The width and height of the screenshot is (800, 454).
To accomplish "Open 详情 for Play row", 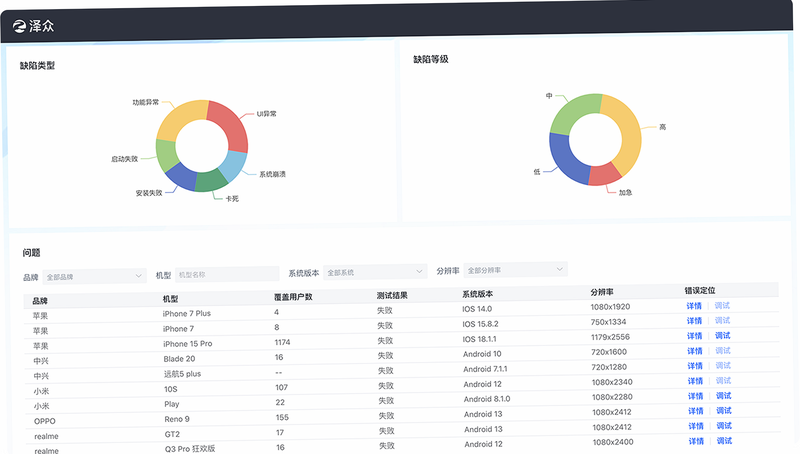I will pos(695,396).
